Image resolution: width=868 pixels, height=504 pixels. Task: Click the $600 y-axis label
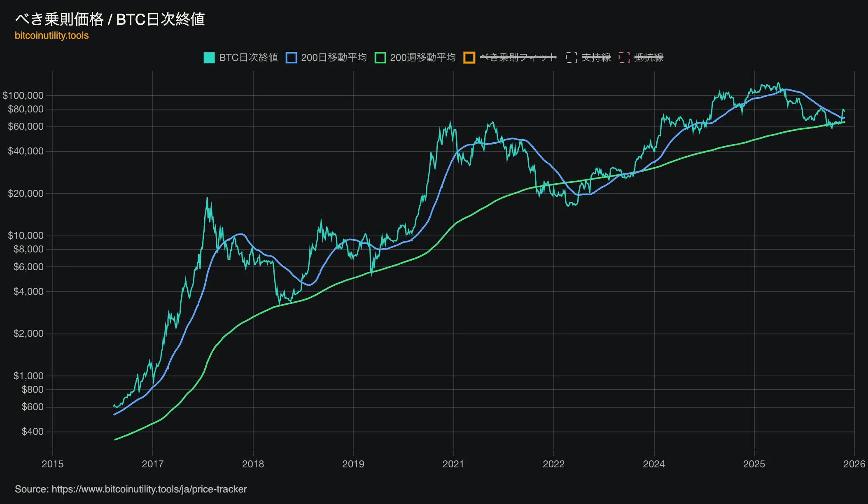[x=33, y=407]
